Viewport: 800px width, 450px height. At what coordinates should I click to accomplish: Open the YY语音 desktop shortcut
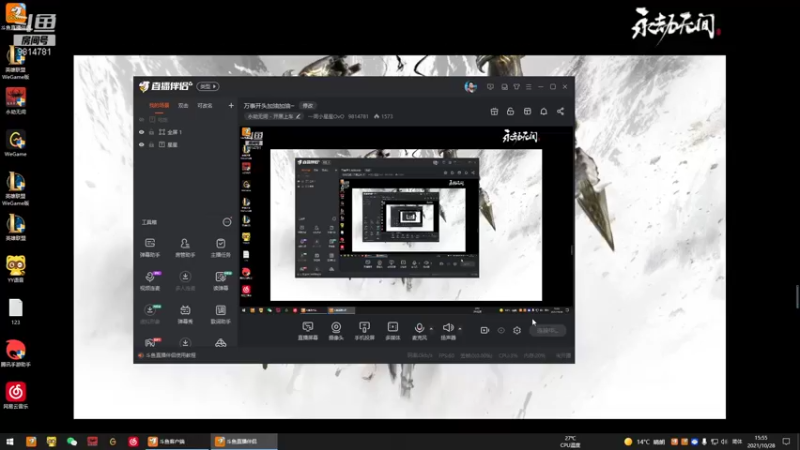[x=16, y=268]
